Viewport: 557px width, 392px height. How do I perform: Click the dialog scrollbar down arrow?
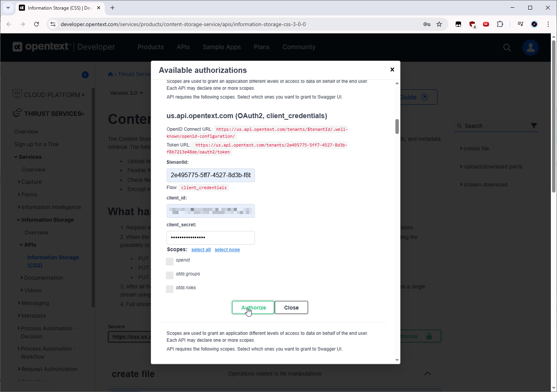point(397,360)
